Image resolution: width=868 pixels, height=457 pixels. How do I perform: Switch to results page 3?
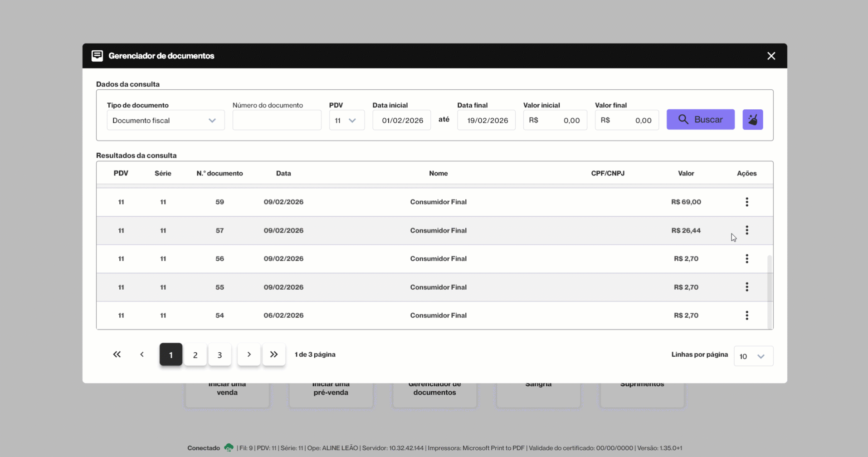point(220,355)
